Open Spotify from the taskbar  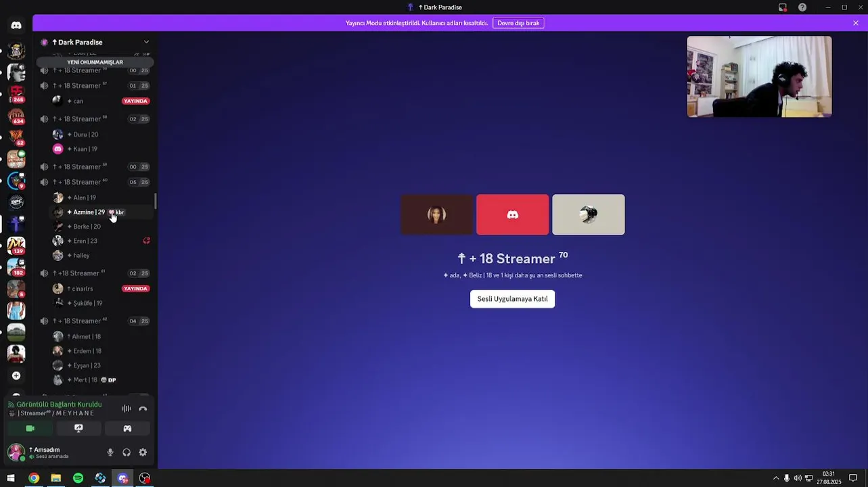pos(78,478)
